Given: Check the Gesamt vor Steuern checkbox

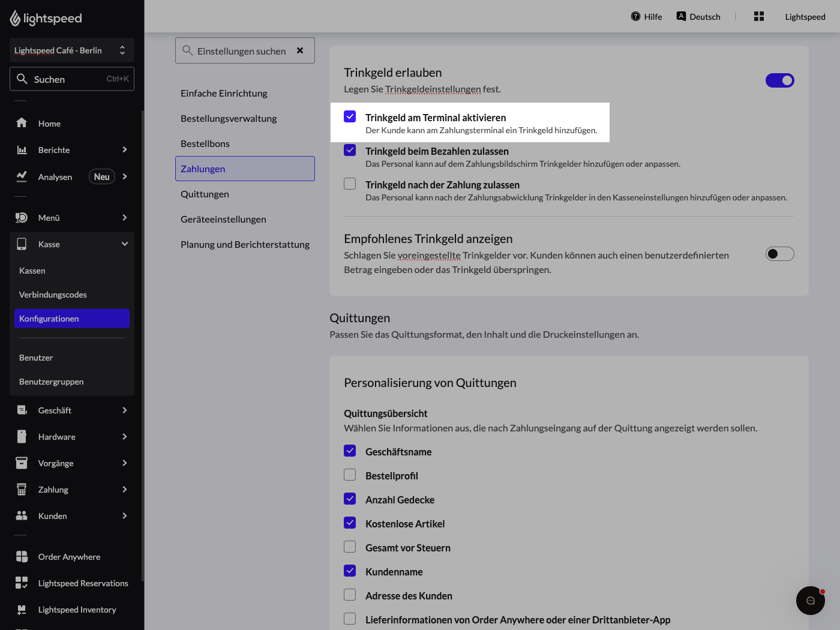Looking at the screenshot, I should (x=350, y=547).
